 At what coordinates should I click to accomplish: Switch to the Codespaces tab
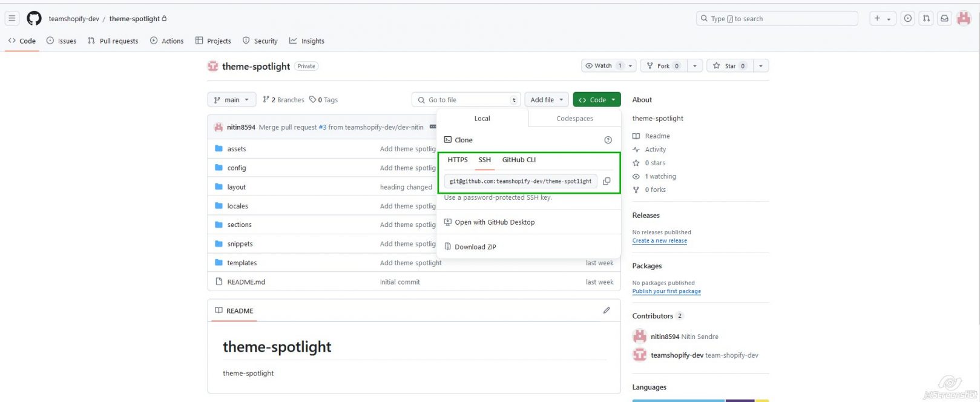point(574,119)
